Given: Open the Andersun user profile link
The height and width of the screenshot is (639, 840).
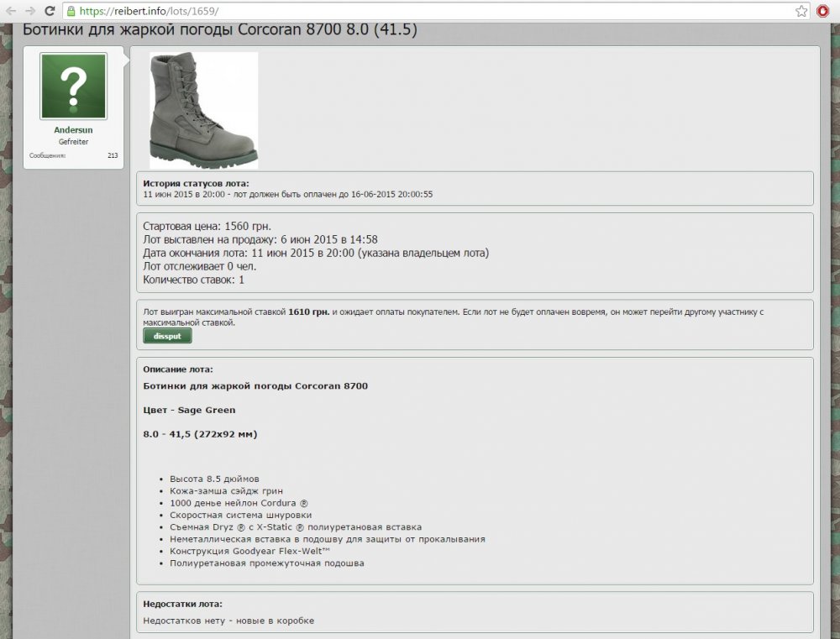Looking at the screenshot, I should [73, 130].
